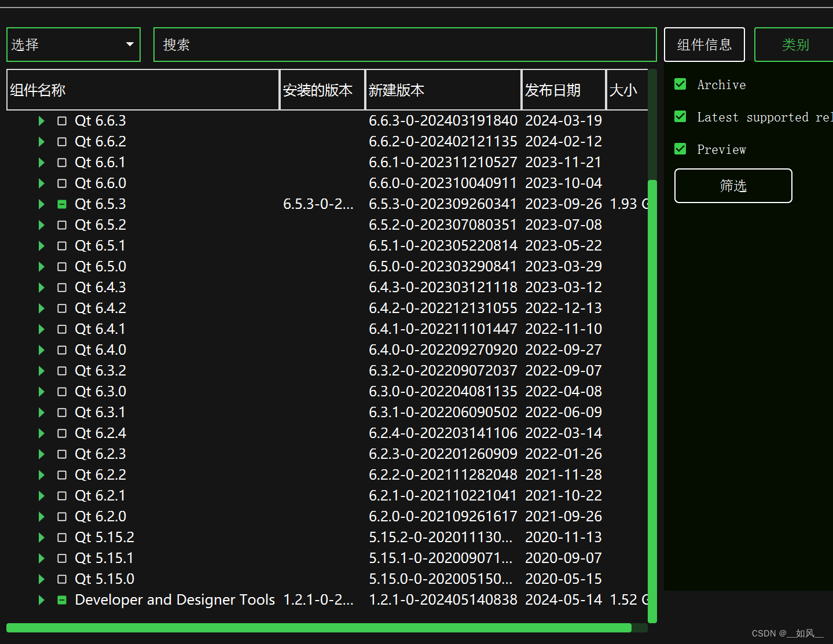The height and width of the screenshot is (644, 833).
Task: Expand the Qt 6.6.1 tree node
Action: click(x=41, y=163)
